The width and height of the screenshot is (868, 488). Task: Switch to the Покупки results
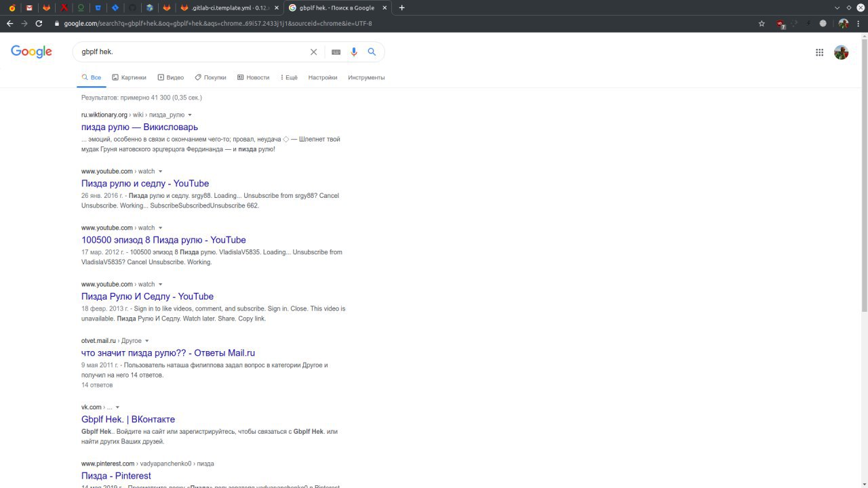tap(210, 77)
